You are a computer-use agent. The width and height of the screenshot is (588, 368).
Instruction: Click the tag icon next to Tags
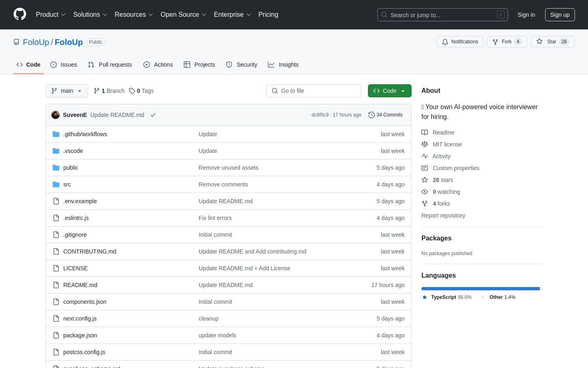(132, 91)
